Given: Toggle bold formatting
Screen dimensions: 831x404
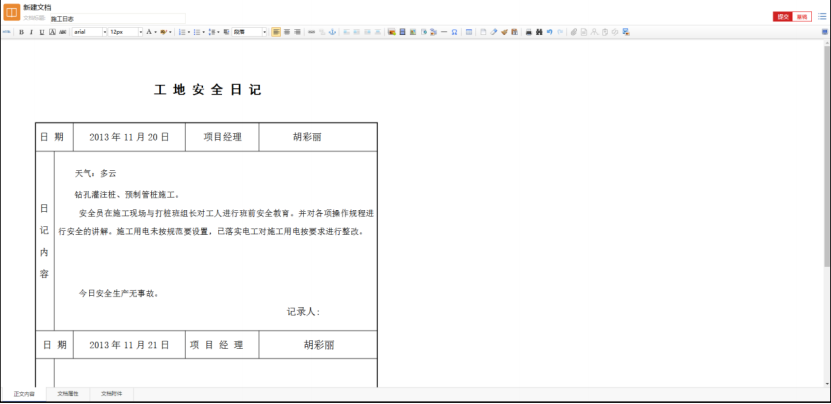Looking at the screenshot, I should click(21, 32).
